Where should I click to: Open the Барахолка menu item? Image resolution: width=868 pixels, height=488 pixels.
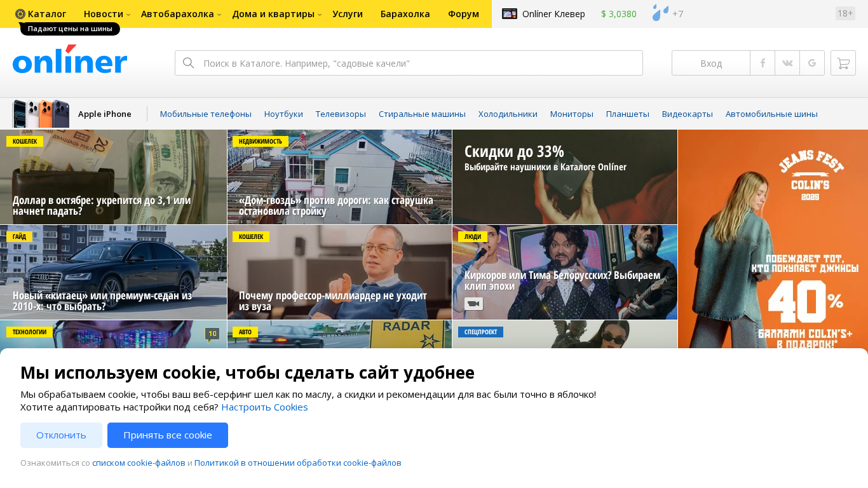point(405,14)
